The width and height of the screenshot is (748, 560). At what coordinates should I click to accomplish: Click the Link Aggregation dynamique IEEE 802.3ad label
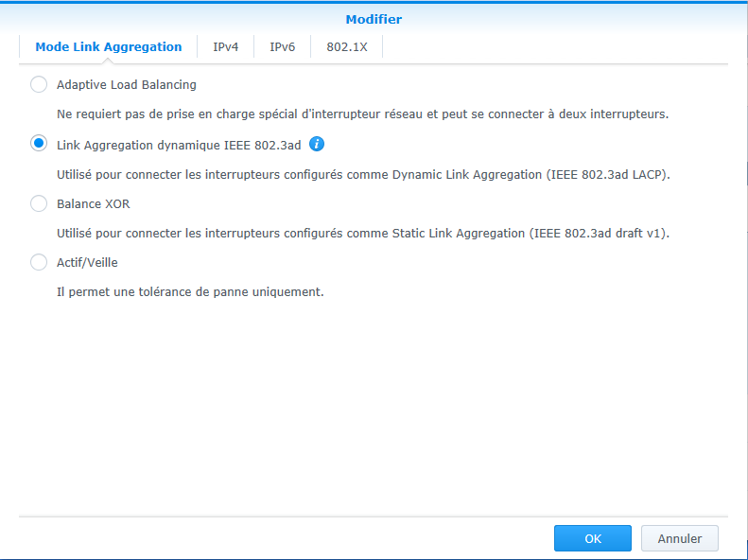(179, 145)
